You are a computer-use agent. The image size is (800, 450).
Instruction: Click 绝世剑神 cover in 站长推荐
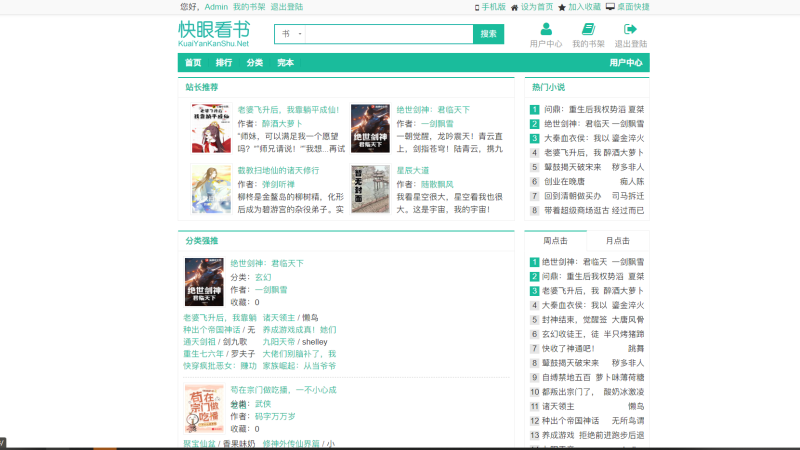tap(370, 129)
